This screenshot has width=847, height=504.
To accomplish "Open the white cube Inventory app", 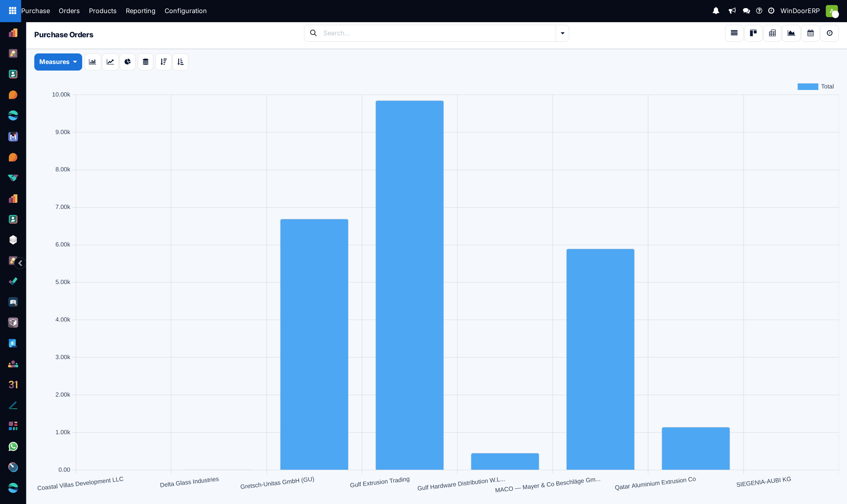I will point(13,240).
